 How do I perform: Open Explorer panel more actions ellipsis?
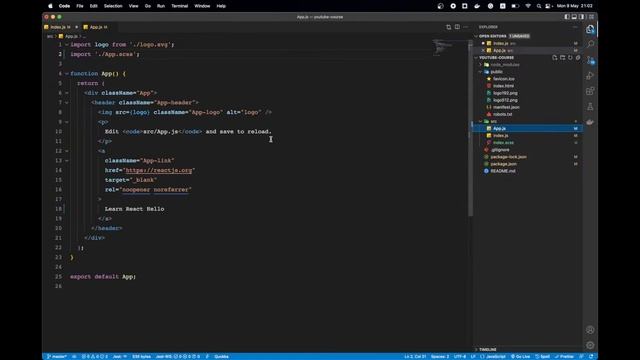[x=575, y=27]
